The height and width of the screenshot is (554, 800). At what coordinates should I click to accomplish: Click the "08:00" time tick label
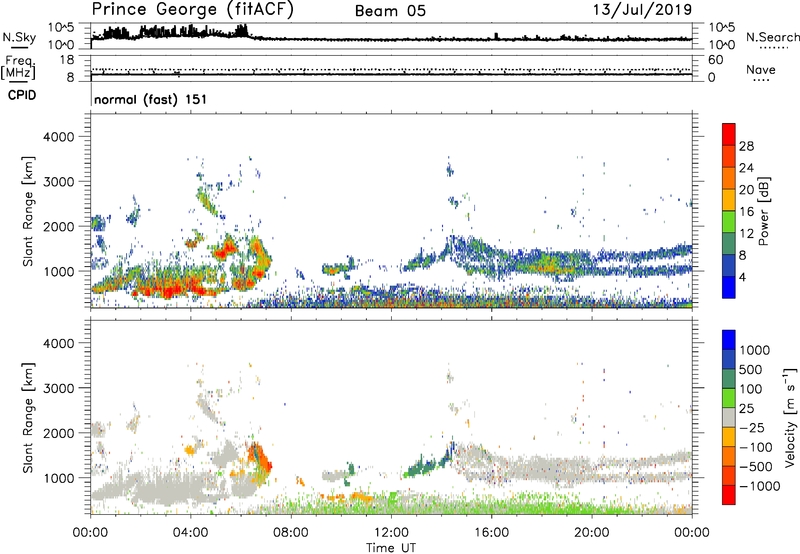coord(291,533)
